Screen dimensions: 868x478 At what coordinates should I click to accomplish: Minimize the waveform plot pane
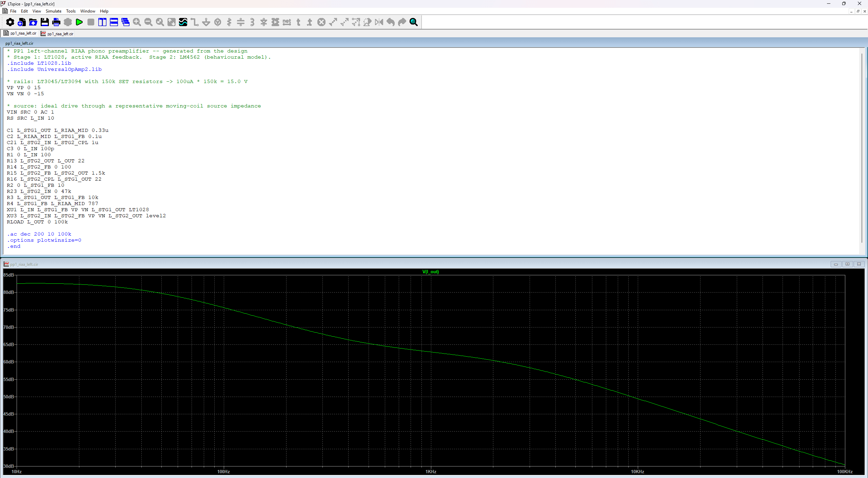point(836,264)
